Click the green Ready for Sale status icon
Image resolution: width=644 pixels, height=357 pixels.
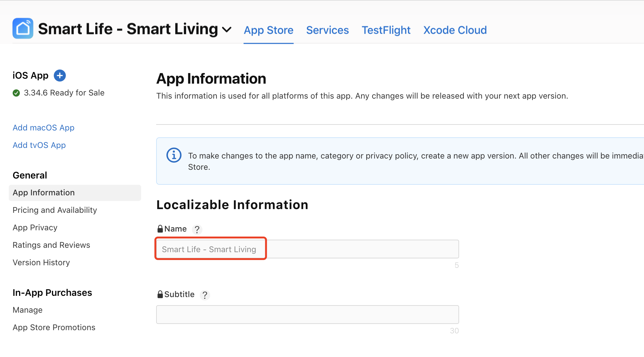pyautogui.click(x=16, y=93)
